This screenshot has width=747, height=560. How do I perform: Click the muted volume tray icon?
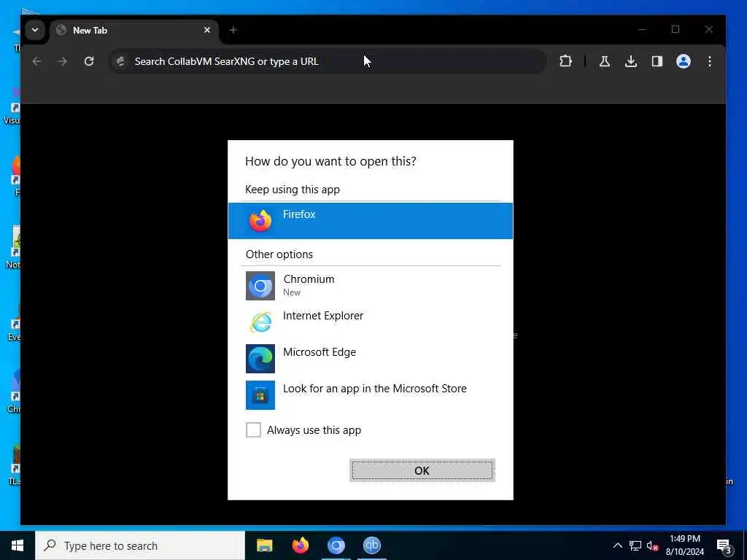(x=652, y=545)
